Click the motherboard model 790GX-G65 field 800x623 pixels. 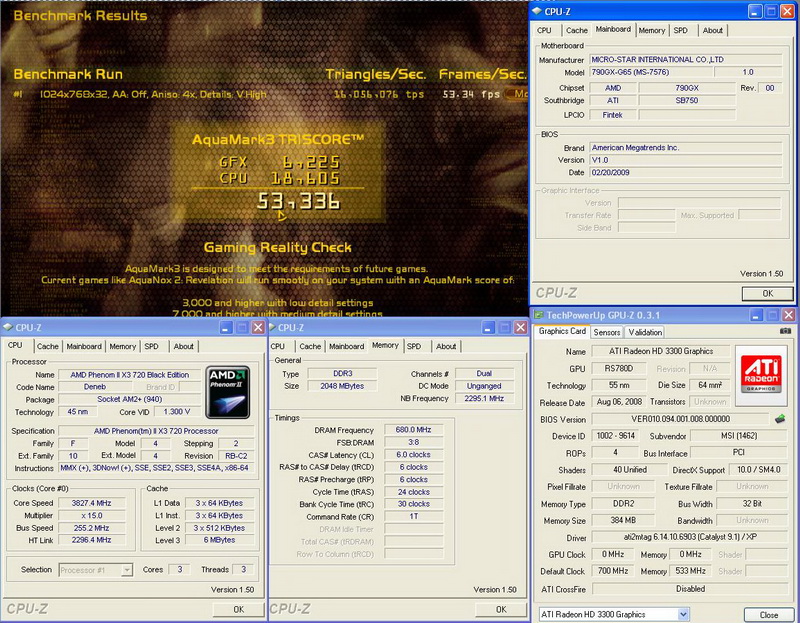[651, 72]
